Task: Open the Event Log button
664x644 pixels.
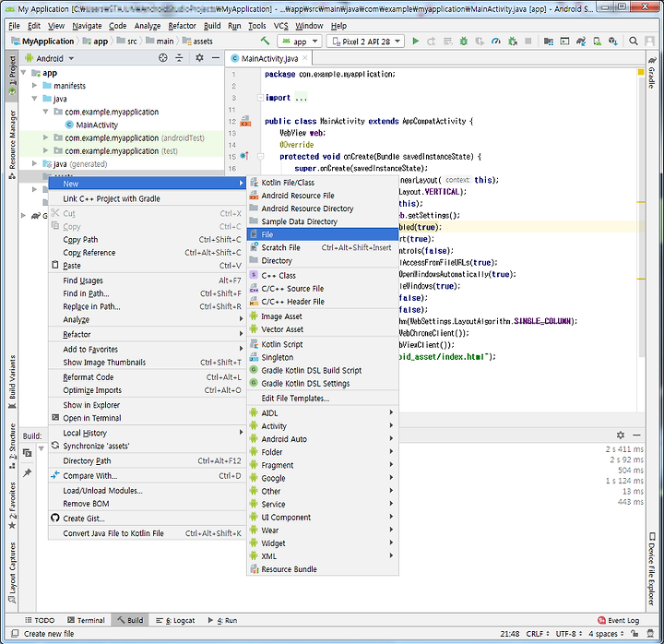Action: click(618, 620)
